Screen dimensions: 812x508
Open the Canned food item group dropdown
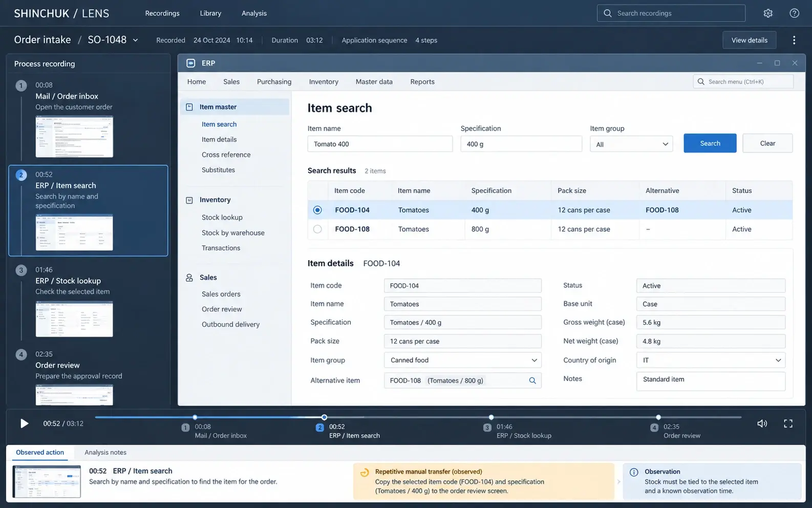click(x=463, y=360)
